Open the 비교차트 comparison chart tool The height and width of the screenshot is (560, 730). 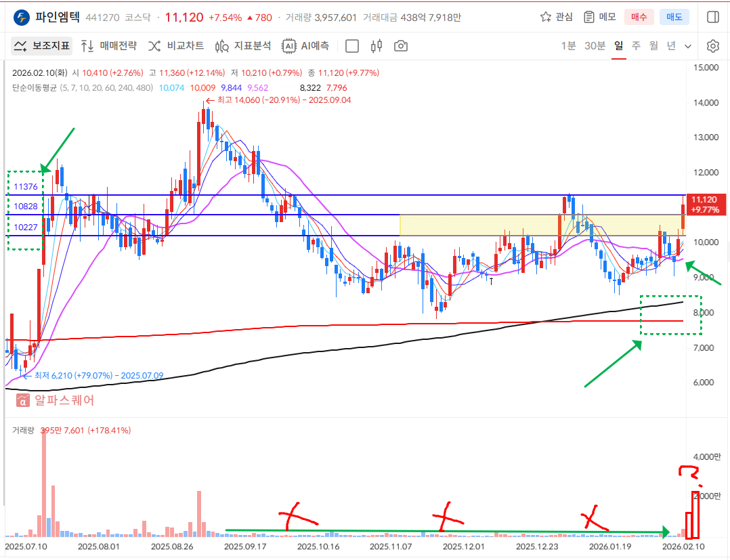176,46
